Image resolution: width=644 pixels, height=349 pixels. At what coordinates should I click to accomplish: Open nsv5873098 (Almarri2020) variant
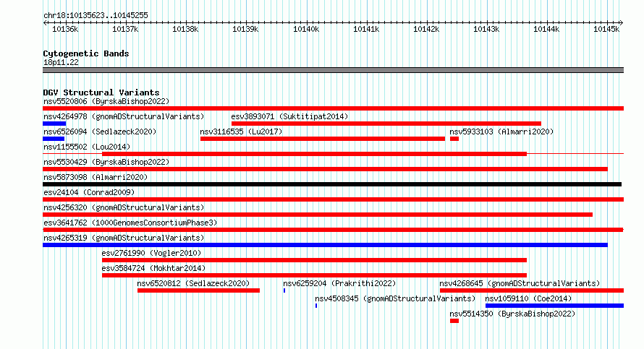tap(96, 177)
